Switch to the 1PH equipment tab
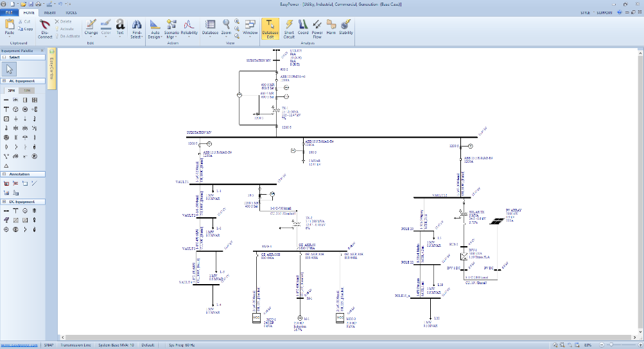This screenshot has width=644, height=349. 27,91
